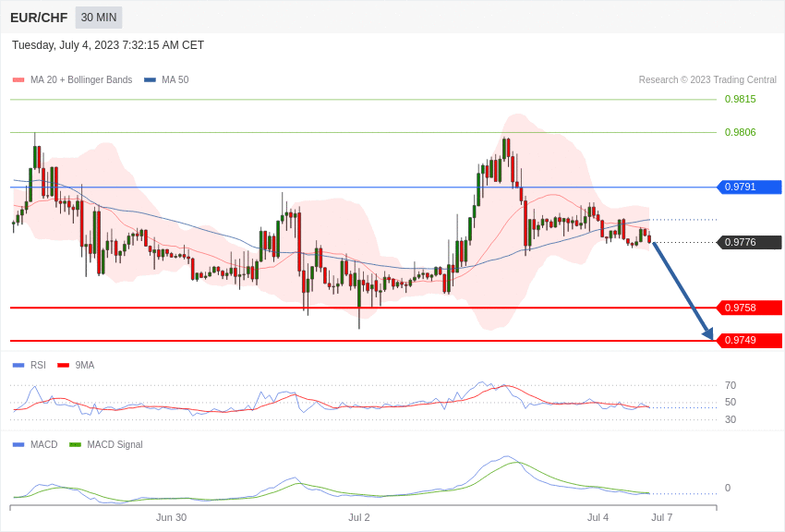Click the RSI 50 axis value
This screenshot has width=785, height=532.
coord(731,403)
